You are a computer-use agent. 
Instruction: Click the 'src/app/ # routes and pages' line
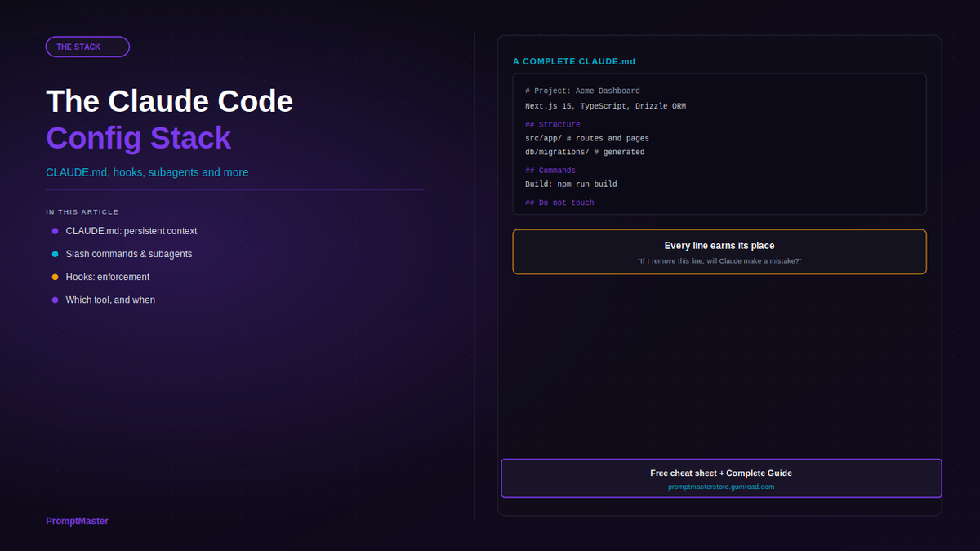coord(587,138)
